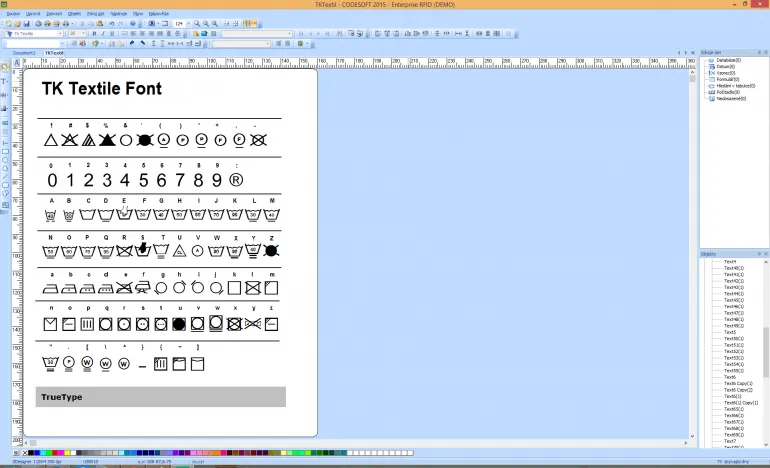Select Formulář(0) in data sources tree
Screen dimensions: 770x468
(728, 80)
